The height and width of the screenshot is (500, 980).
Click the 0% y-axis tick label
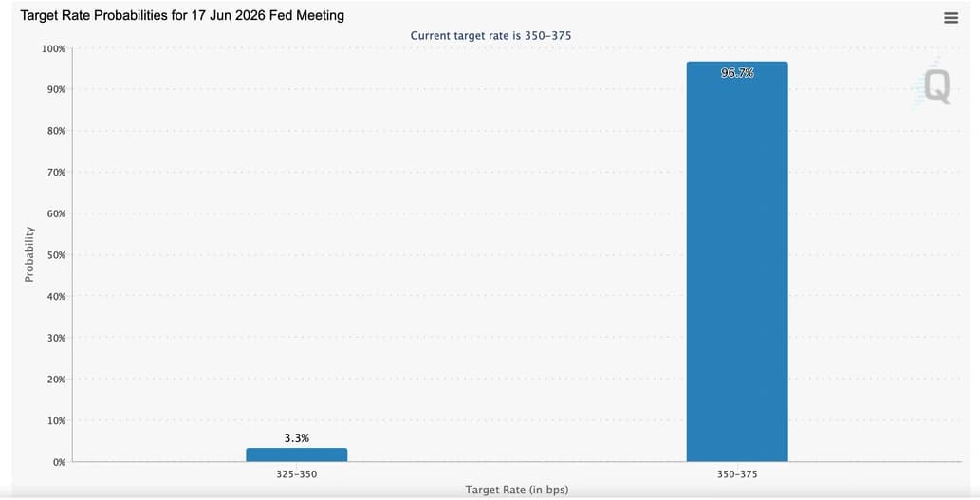coord(59,462)
